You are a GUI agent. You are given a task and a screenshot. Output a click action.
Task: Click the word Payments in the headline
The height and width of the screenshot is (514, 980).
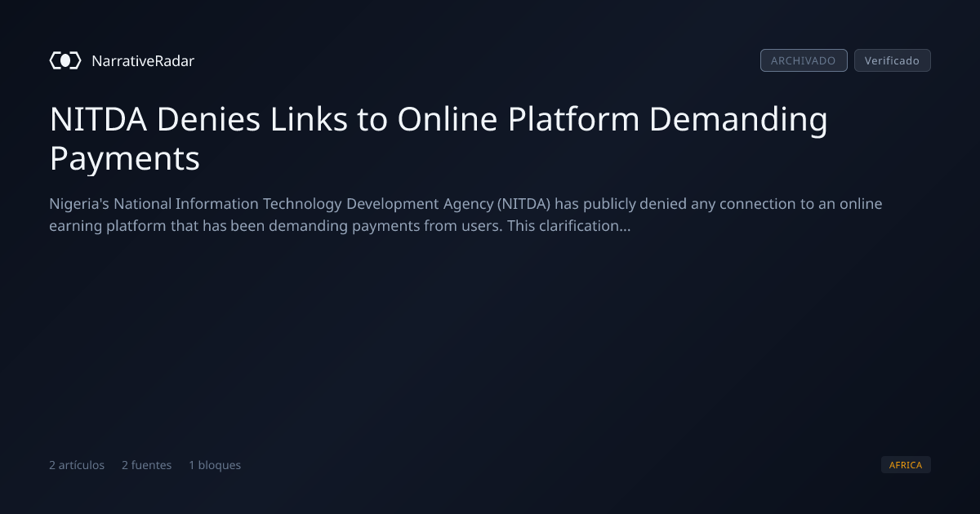pyautogui.click(x=124, y=158)
